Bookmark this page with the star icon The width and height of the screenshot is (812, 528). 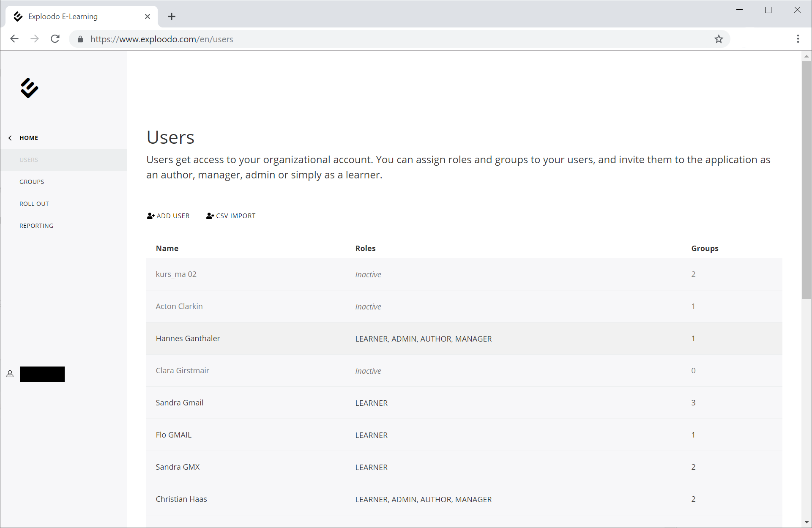[719, 39]
